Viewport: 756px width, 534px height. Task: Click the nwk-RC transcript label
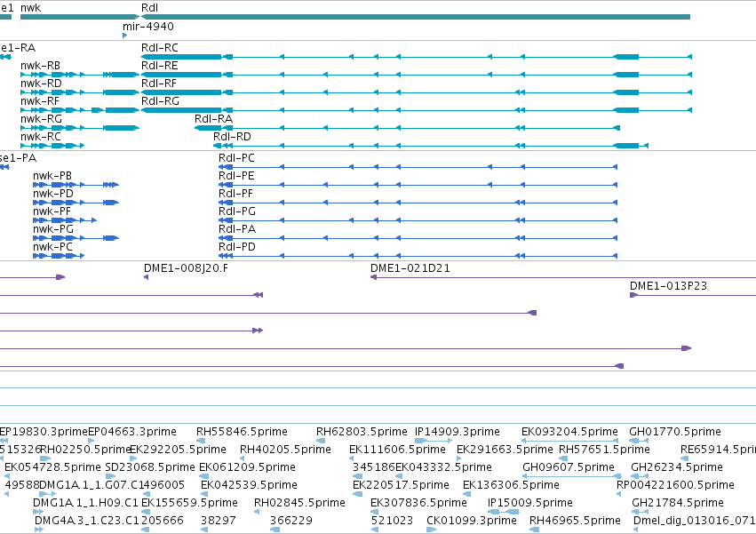point(41,137)
